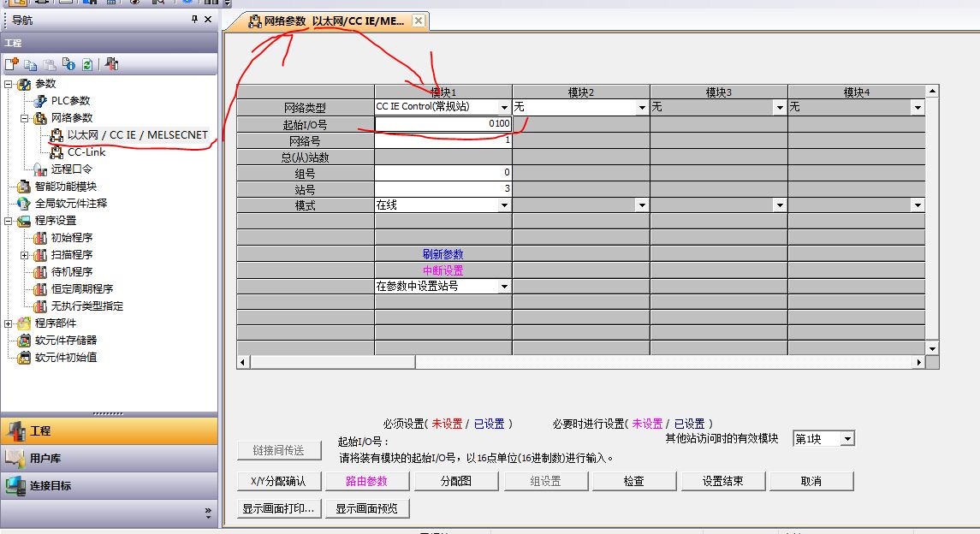
Task: Open module 1 模式 dropdown showing 在线
Action: (504, 205)
